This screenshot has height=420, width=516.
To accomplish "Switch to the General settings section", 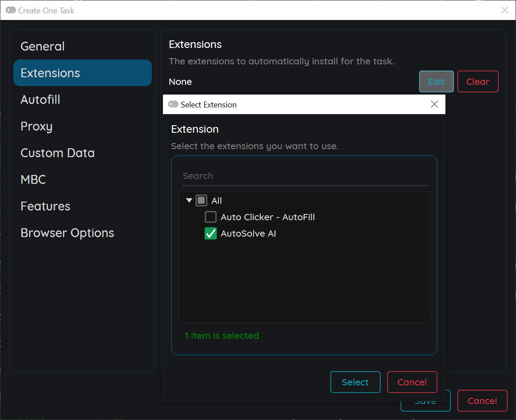I will coord(42,46).
